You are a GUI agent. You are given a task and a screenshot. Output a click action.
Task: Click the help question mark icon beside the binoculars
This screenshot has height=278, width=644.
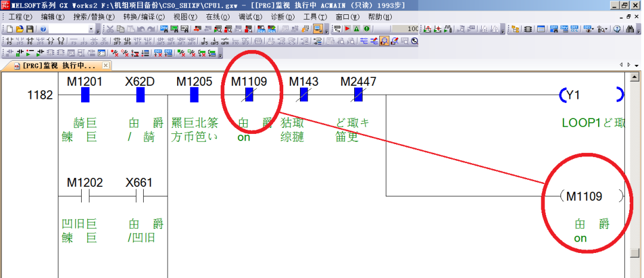[617, 29]
